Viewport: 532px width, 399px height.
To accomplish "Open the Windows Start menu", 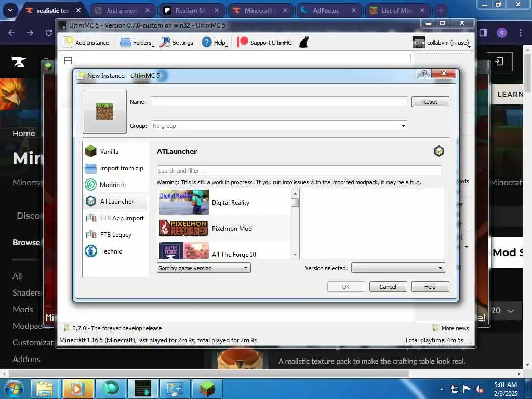I will [x=13, y=389].
